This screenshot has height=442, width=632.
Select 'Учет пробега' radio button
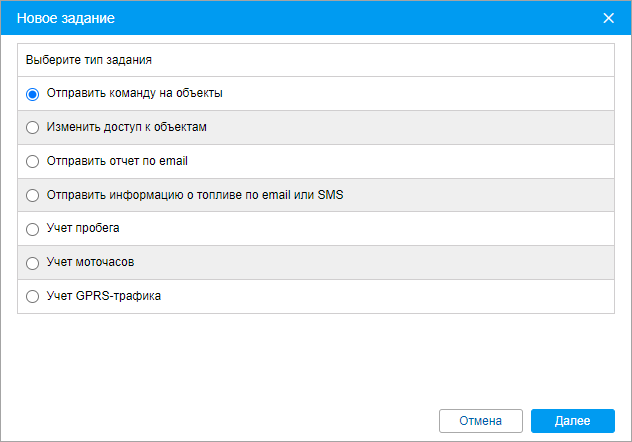[x=32, y=229]
